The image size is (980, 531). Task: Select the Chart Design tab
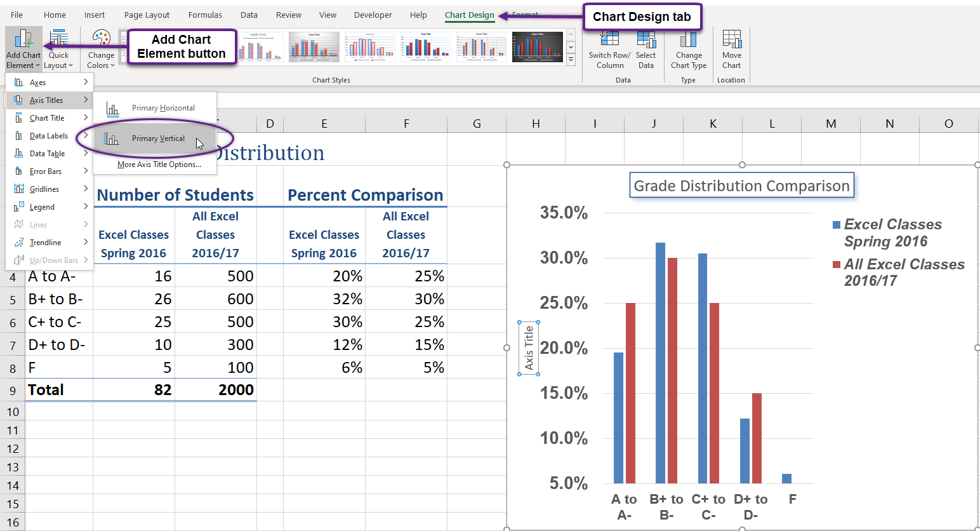click(x=469, y=15)
